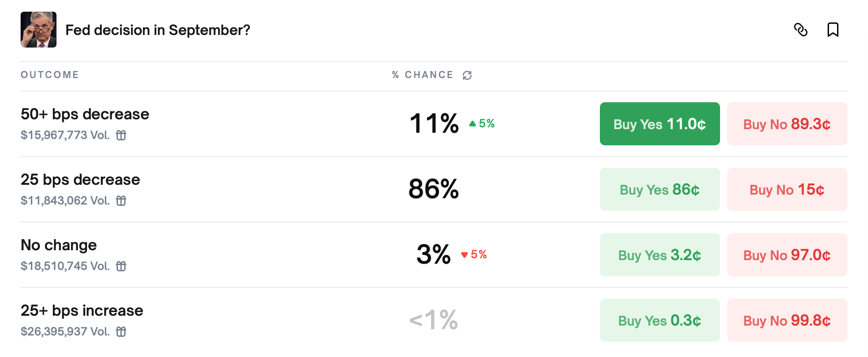Buy Yes at 3.2¢ for No change

660,255
